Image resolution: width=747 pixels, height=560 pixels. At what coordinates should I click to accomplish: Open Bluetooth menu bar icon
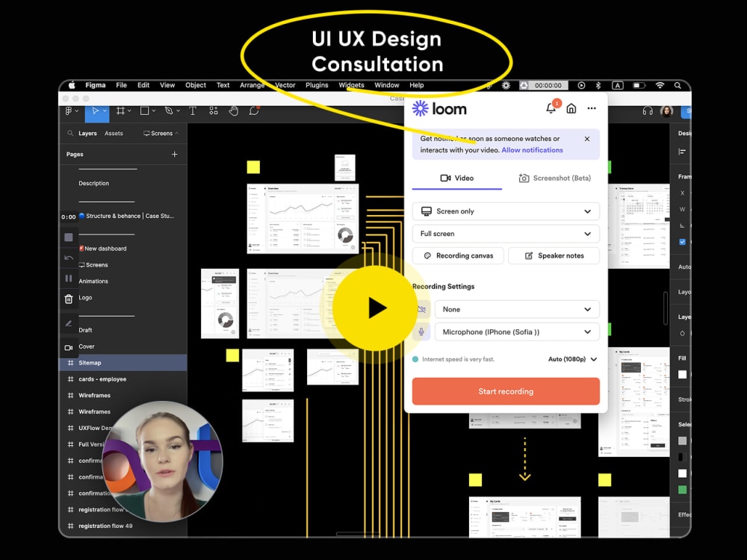[598, 85]
